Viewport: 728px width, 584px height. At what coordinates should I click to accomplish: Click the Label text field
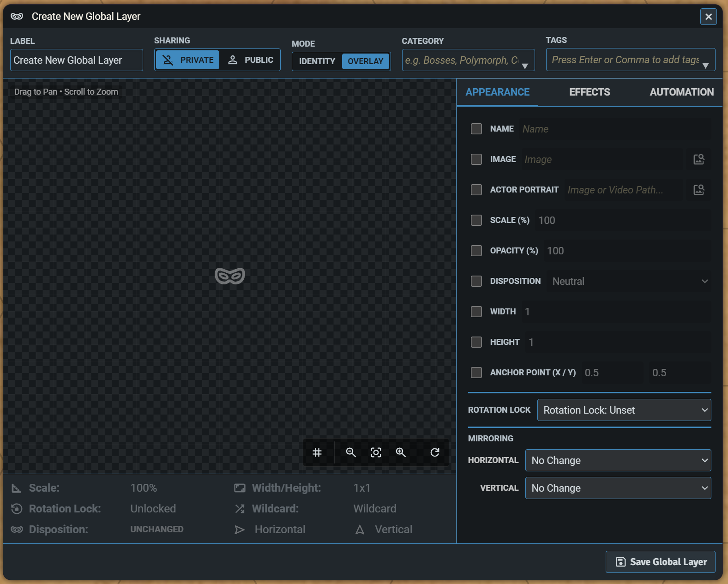77,60
